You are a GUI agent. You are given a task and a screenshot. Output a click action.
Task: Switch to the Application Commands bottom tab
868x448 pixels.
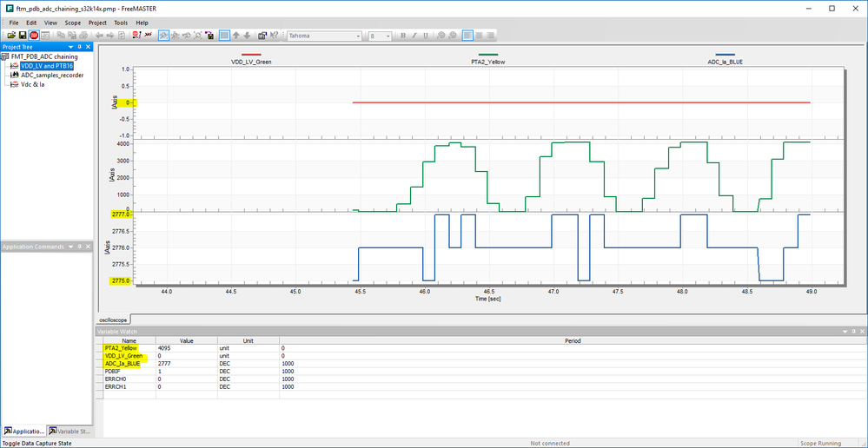pos(23,431)
